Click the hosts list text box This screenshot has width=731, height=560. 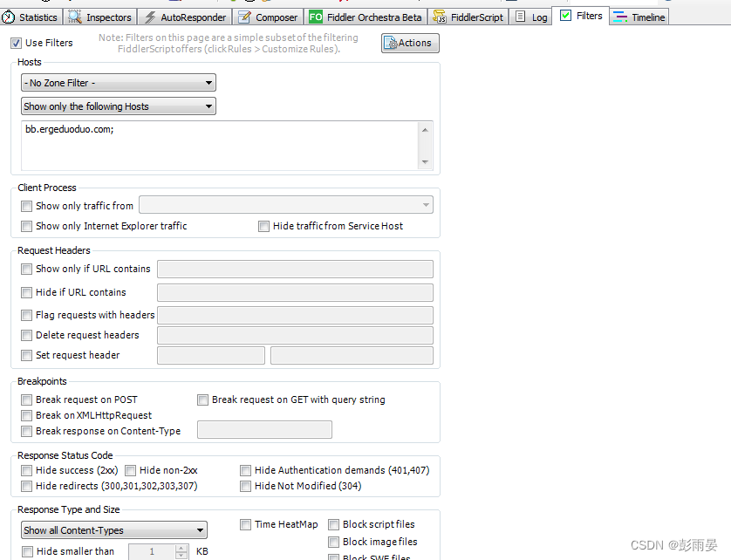click(220, 146)
